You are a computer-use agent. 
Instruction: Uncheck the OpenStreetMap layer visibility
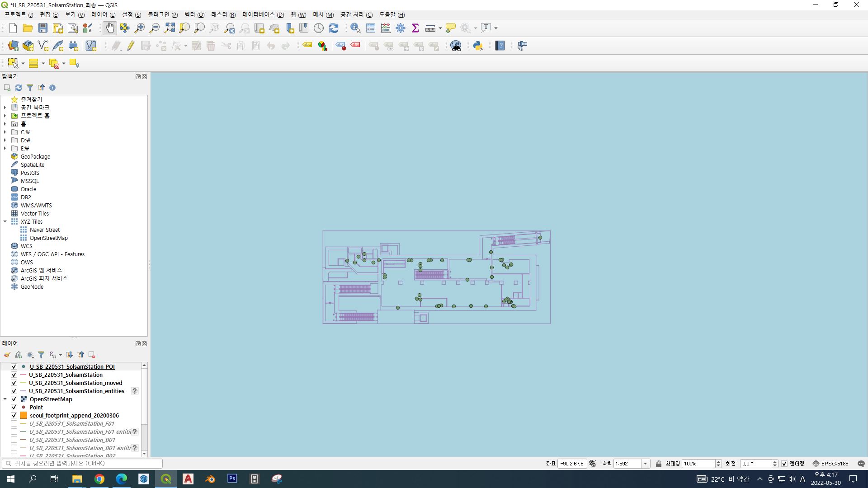coord(14,399)
